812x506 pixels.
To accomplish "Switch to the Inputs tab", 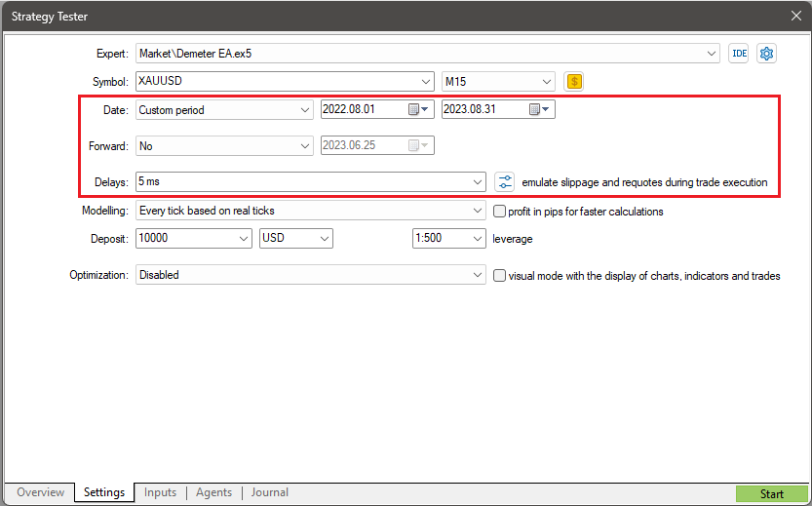I will click(160, 492).
